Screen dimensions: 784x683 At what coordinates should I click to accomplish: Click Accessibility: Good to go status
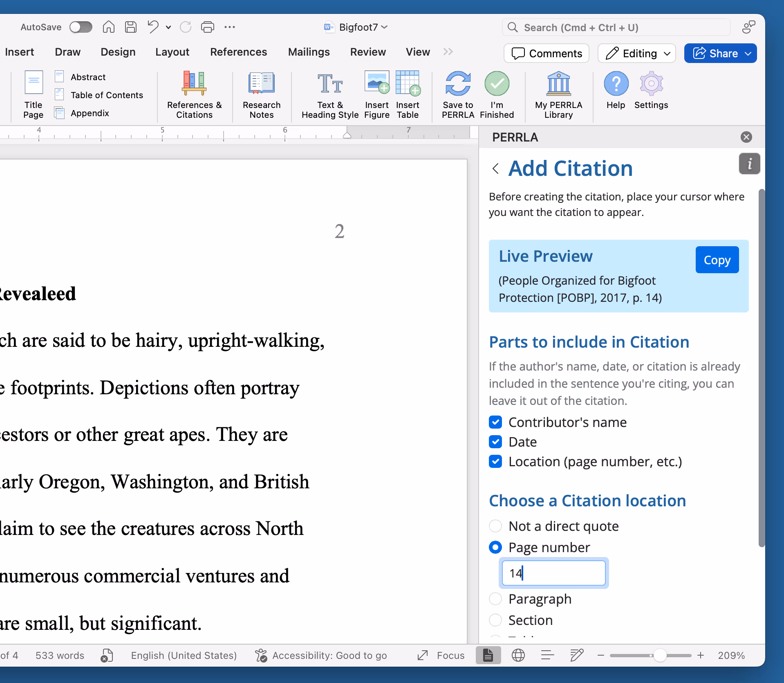321,656
